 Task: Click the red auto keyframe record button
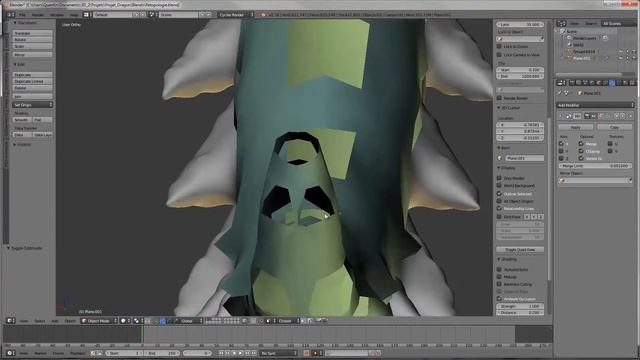pos(306,353)
